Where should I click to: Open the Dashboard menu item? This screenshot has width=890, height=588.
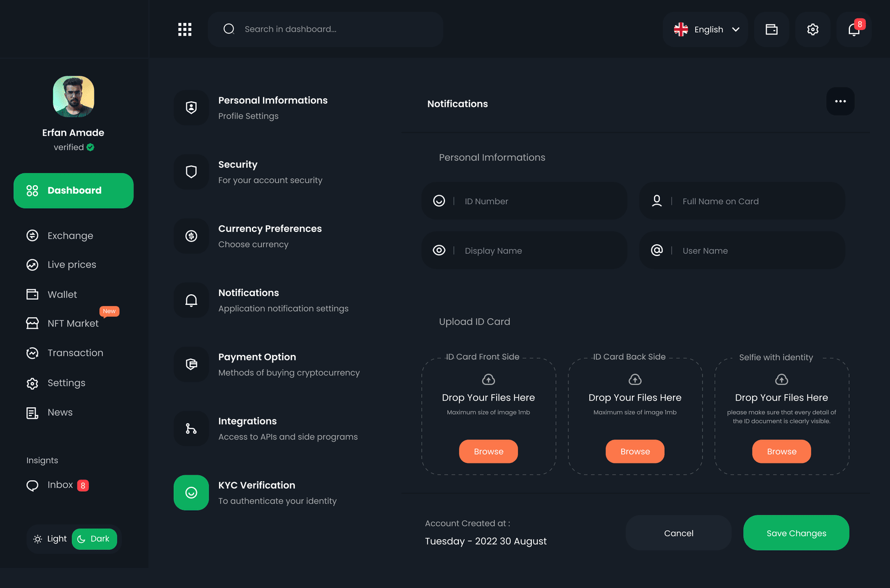[73, 191]
